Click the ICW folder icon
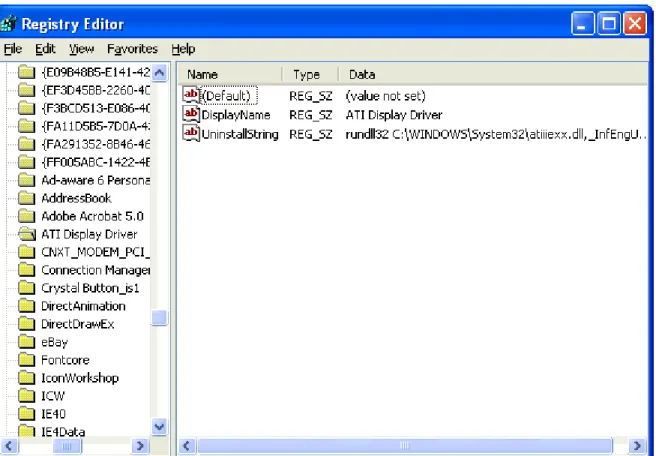This screenshot has height=456, width=656. tap(27, 396)
